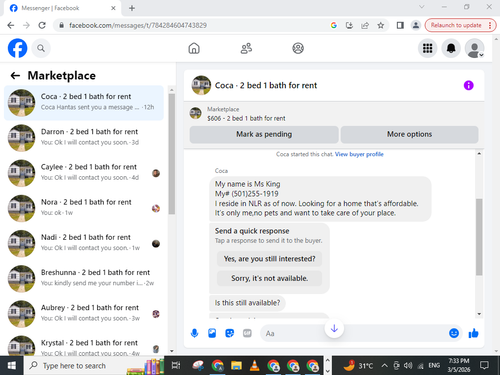Jump to latest message down arrow
Image resolution: width=500 pixels, height=375 pixels.
tap(334, 328)
